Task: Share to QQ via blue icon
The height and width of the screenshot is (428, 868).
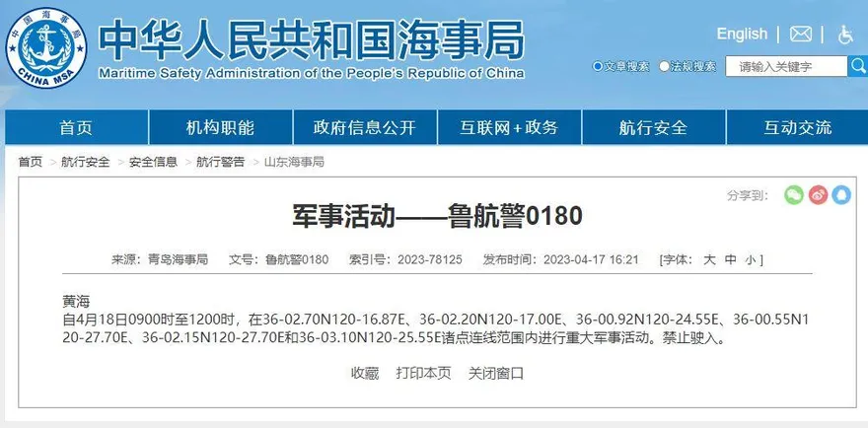Action: click(x=840, y=195)
